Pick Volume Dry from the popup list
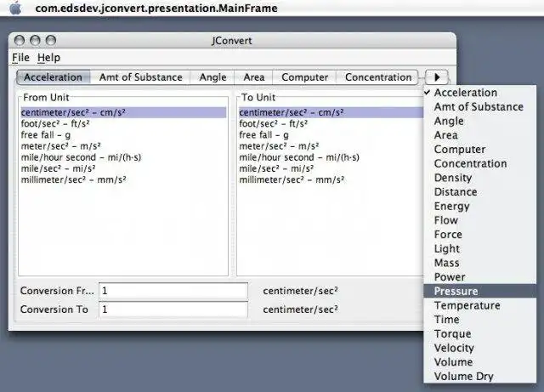 pyautogui.click(x=479, y=376)
